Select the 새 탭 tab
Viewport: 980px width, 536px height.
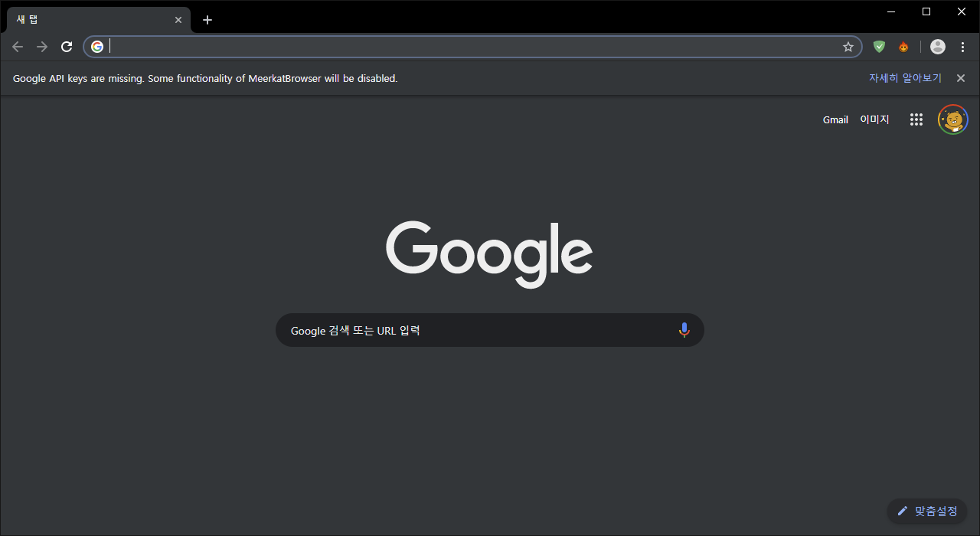point(99,20)
